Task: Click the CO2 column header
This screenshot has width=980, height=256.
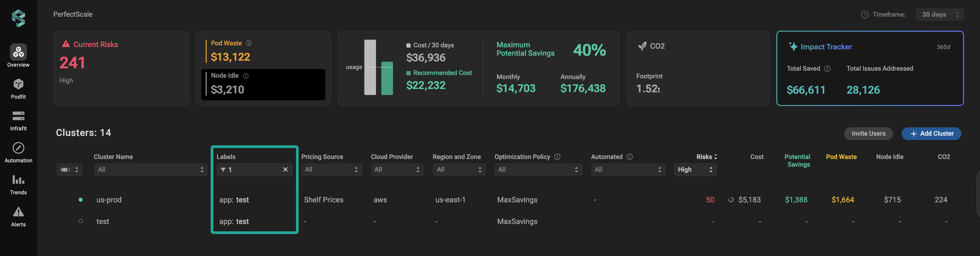Action: pyautogui.click(x=944, y=157)
